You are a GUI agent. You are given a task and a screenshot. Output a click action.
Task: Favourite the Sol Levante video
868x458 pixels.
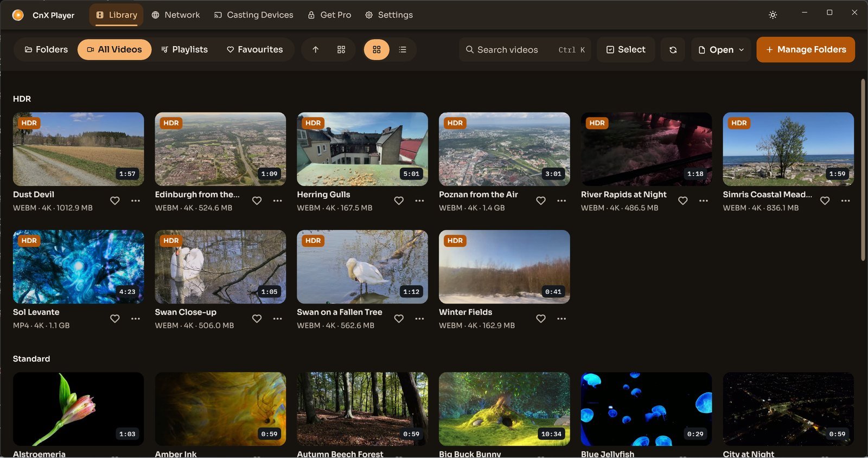coord(115,319)
